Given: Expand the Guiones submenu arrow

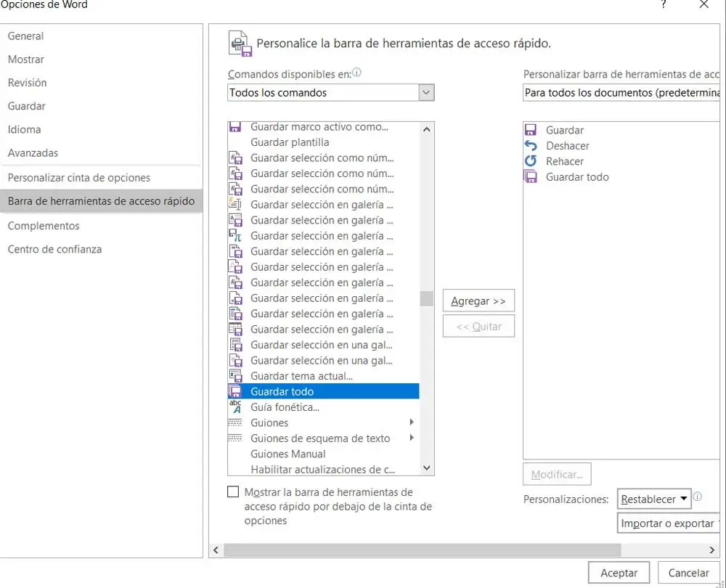Looking at the screenshot, I should click(412, 422).
